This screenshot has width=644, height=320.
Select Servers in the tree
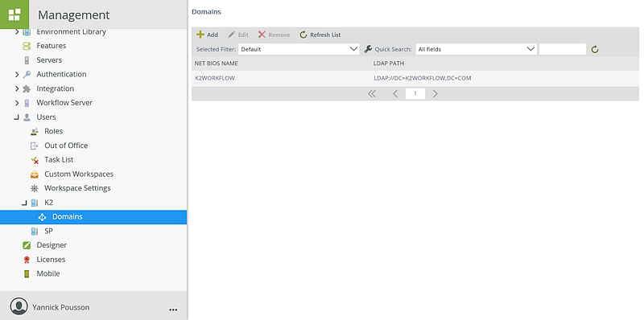tap(49, 60)
